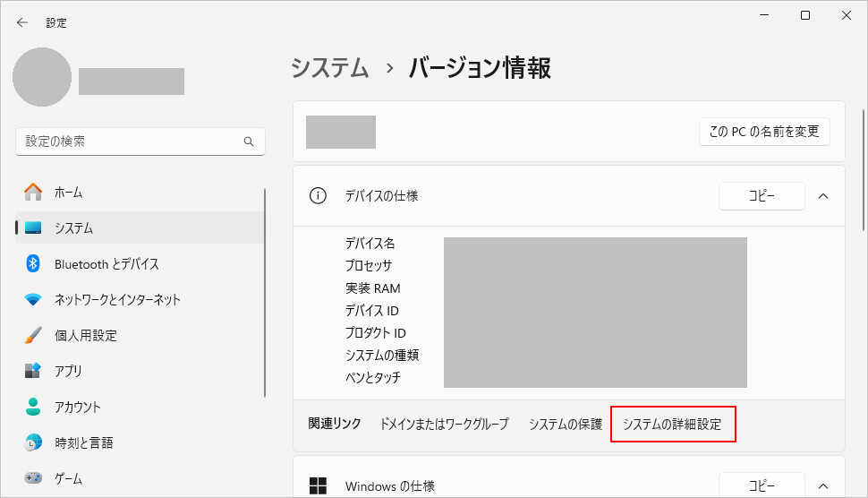The image size is (868, 498).
Task: Click この PC の名前を変更 button
Action: pos(764,132)
